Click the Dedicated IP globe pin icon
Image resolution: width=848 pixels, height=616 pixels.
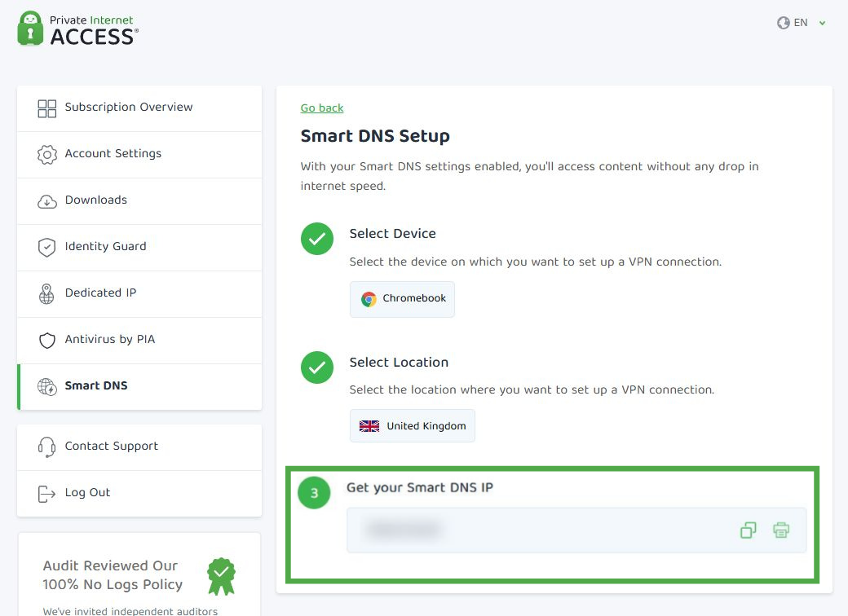(46, 294)
